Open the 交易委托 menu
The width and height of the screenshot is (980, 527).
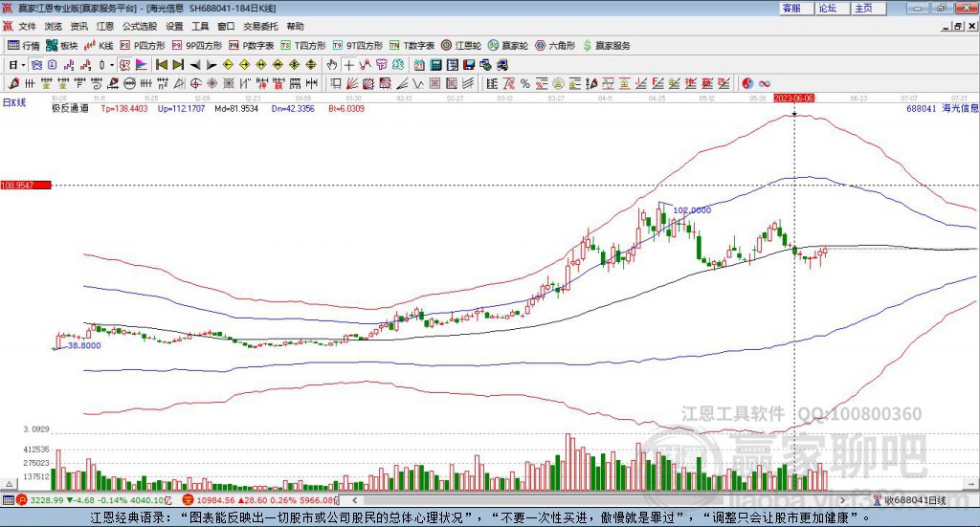[260, 26]
